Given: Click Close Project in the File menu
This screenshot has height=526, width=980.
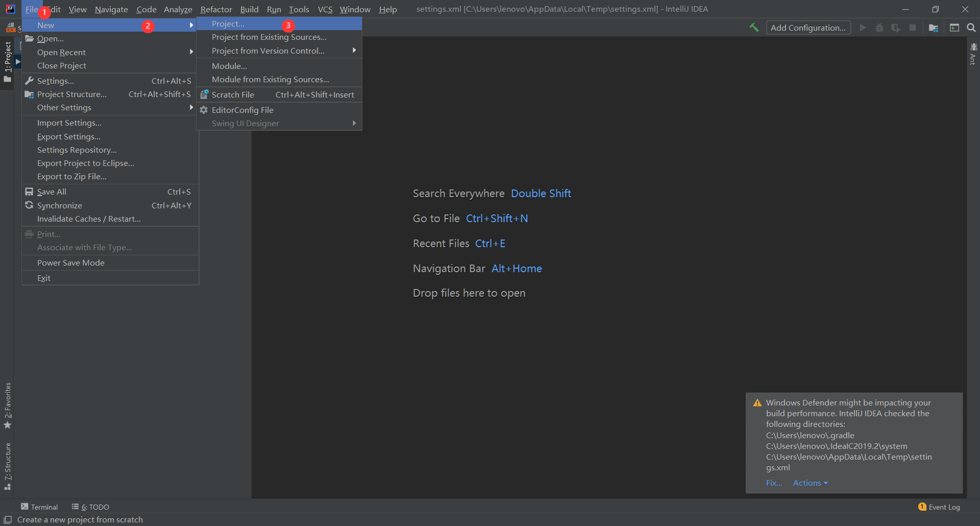Looking at the screenshot, I should click(x=110, y=66).
